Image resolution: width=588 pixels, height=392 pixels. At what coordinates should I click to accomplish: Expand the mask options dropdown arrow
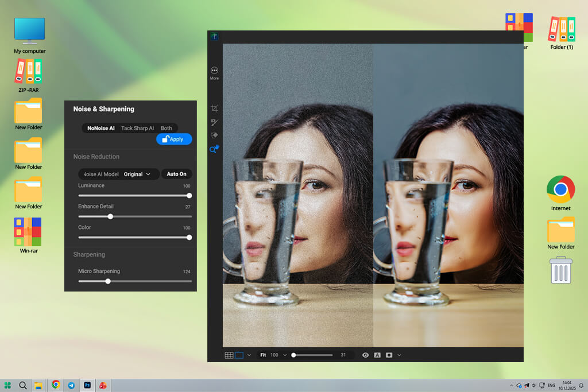click(x=400, y=355)
